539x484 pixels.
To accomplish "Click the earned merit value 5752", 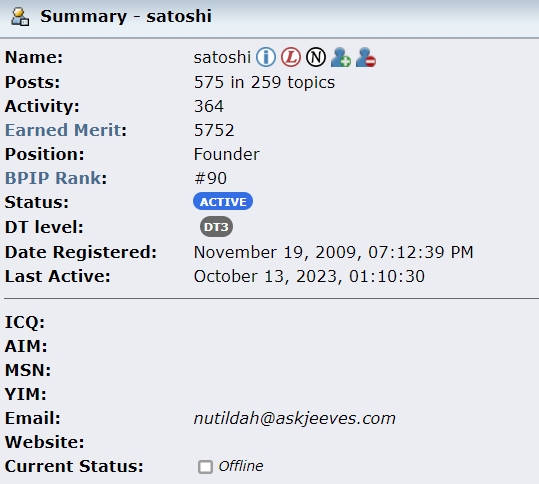I will [214, 130].
